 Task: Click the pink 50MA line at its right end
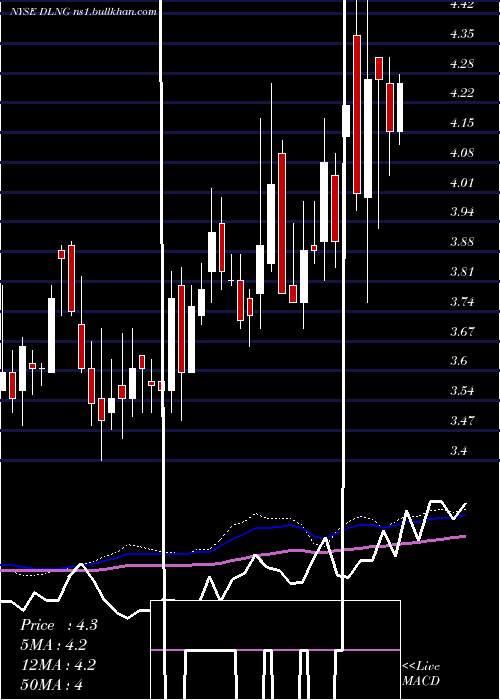pyautogui.click(x=464, y=537)
